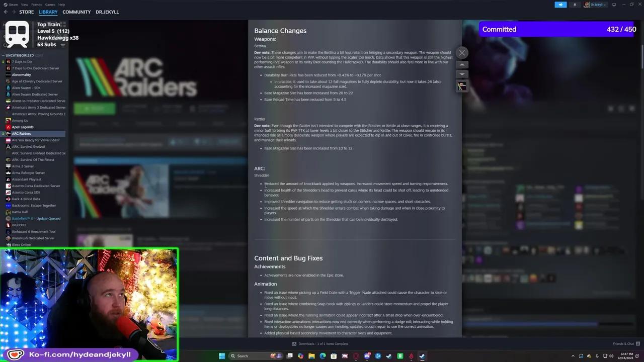
Task: Select BlazeRush Dedicated Server
Action: [x=33, y=238]
